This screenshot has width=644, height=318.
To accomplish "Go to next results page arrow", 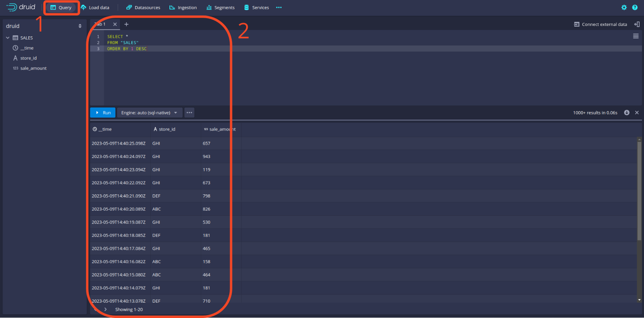I will [x=106, y=310].
